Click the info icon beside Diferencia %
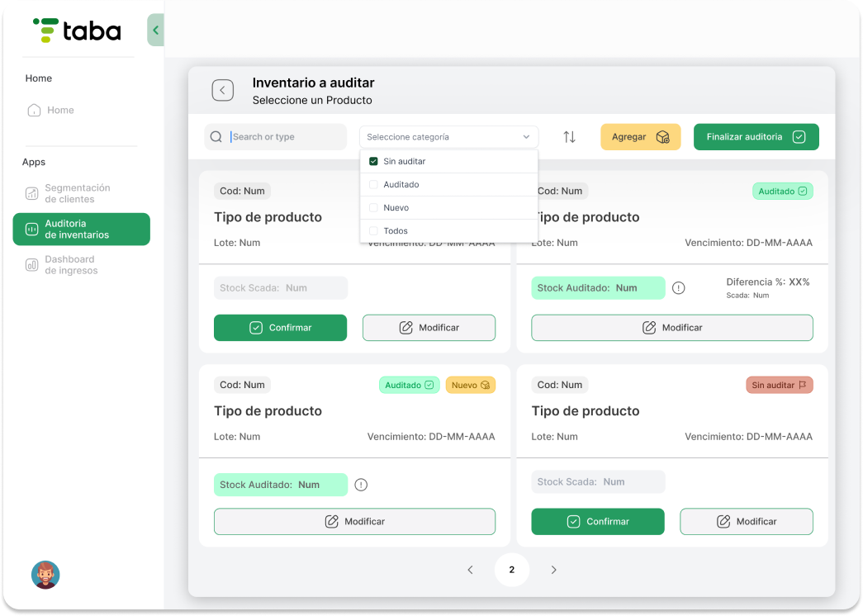The height and width of the screenshot is (616, 863). point(679,288)
